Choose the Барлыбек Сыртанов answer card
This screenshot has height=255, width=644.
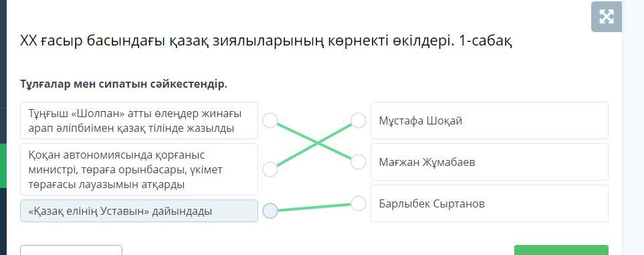(490, 203)
